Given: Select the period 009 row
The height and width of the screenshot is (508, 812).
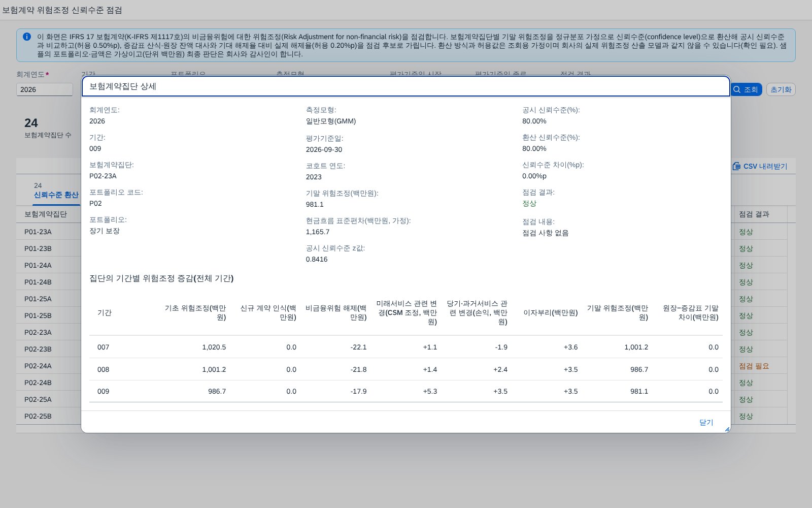Looking at the screenshot, I should pos(406,391).
